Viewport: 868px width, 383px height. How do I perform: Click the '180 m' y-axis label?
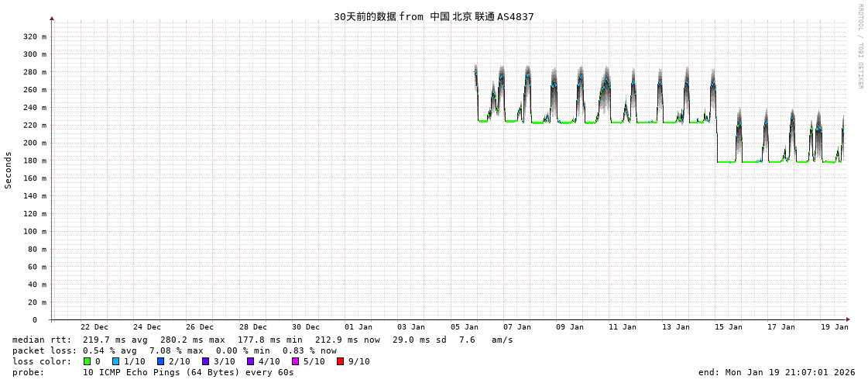(36, 160)
